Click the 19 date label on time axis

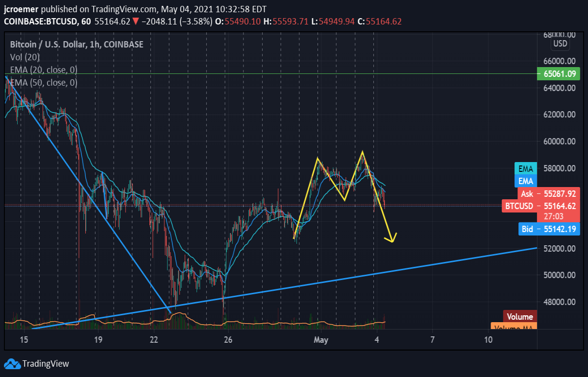98,340
